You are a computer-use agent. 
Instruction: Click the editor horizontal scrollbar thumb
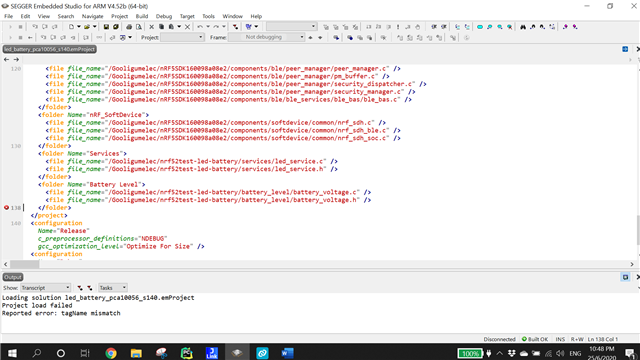tap(24, 264)
